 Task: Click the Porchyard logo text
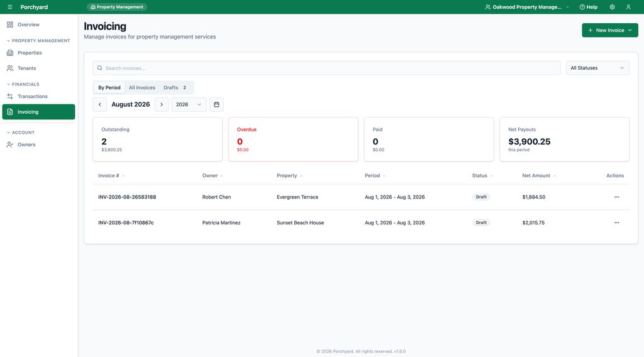coord(34,7)
